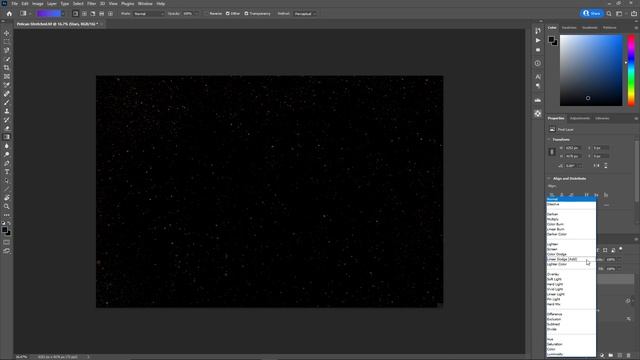Screen dimensions: 640x360
Task: Select the Crop tool
Action: (7, 68)
